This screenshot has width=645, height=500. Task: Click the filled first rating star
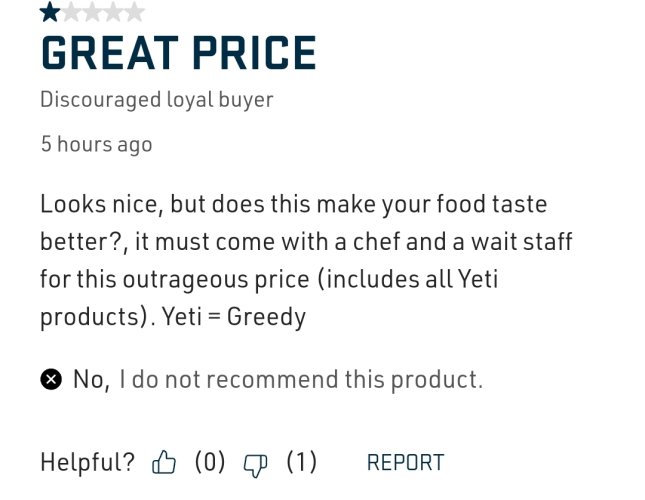tap(50, 12)
